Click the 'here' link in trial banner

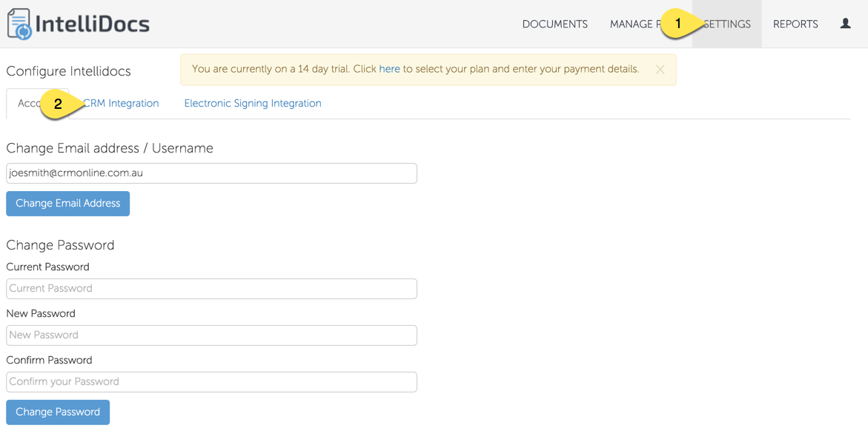pos(389,69)
